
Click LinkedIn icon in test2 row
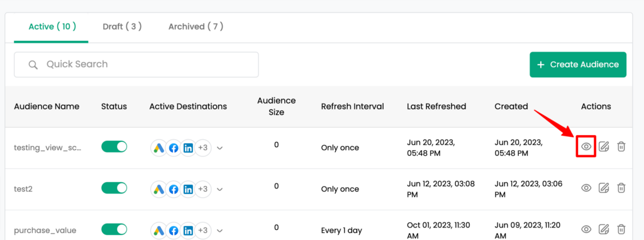(x=188, y=189)
